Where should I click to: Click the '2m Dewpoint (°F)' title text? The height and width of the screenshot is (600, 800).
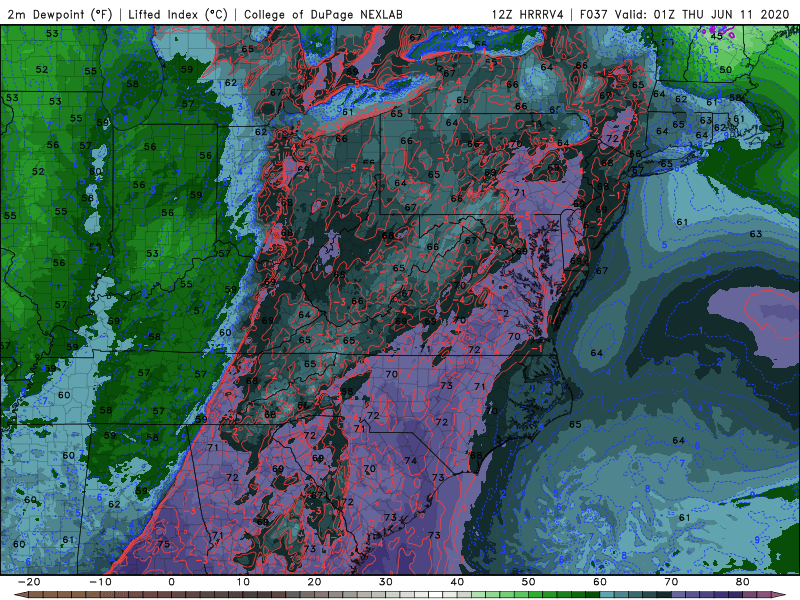[60, 14]
